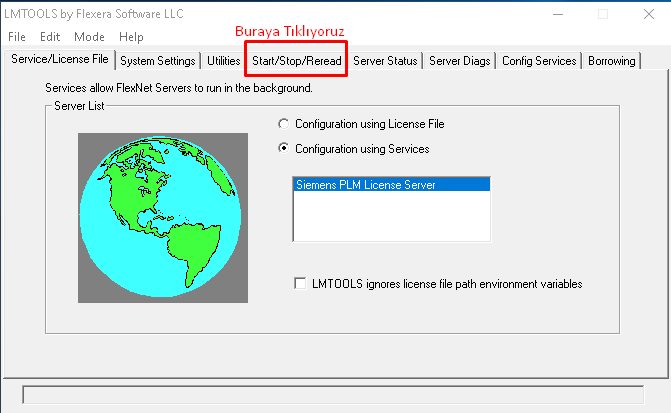Select Siemens PLM License Server entry
Image resolution: width=671 pixels, height=413 pixels.
pyautogui.click(x=392, y=185)
